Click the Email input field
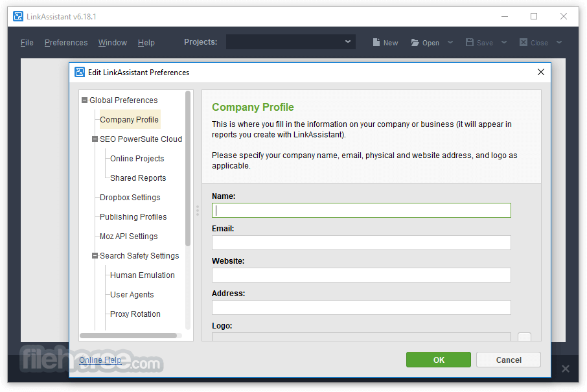The width and height of the screenshot is (587, 392). (x=362, y=242)
